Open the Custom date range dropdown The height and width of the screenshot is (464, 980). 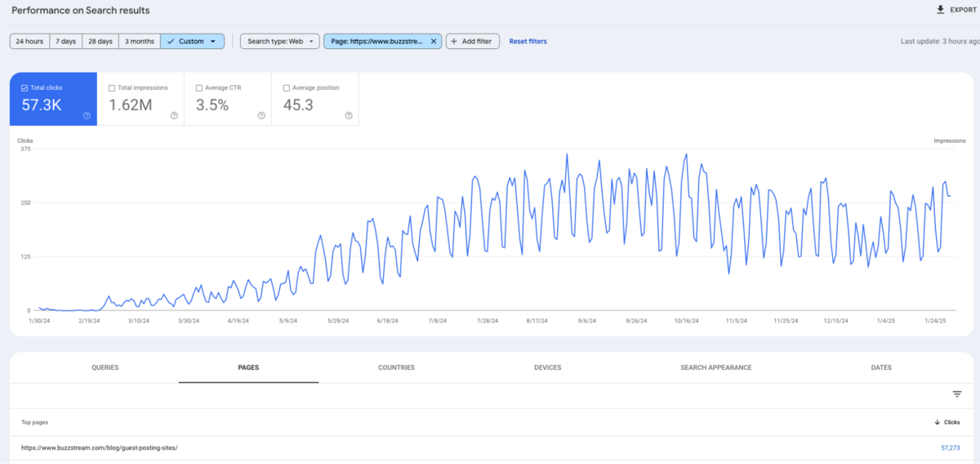tap(193, 41)
